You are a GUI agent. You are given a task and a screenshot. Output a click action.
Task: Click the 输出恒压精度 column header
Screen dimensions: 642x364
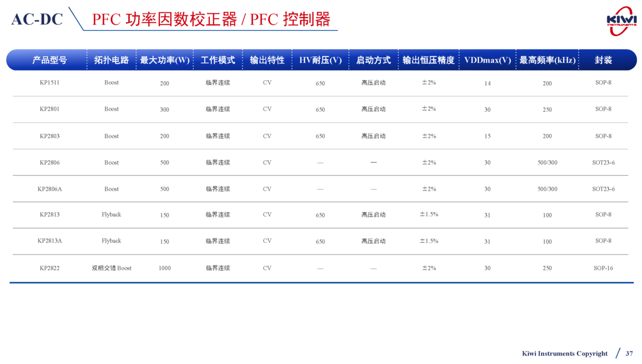click(429, 60)
